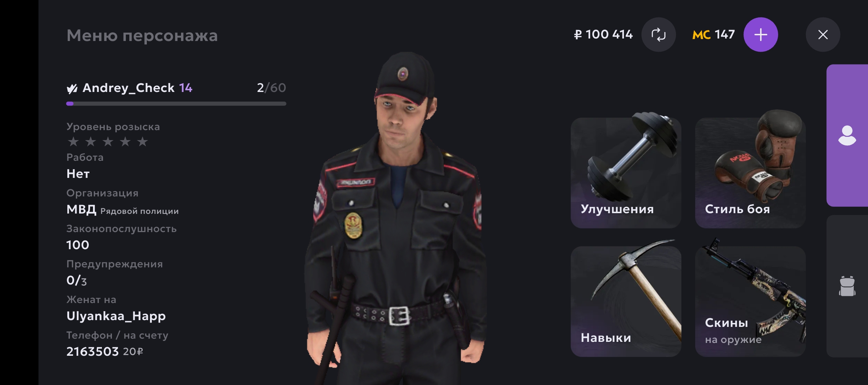Click the MC 147 balance label

pos(713,35)
